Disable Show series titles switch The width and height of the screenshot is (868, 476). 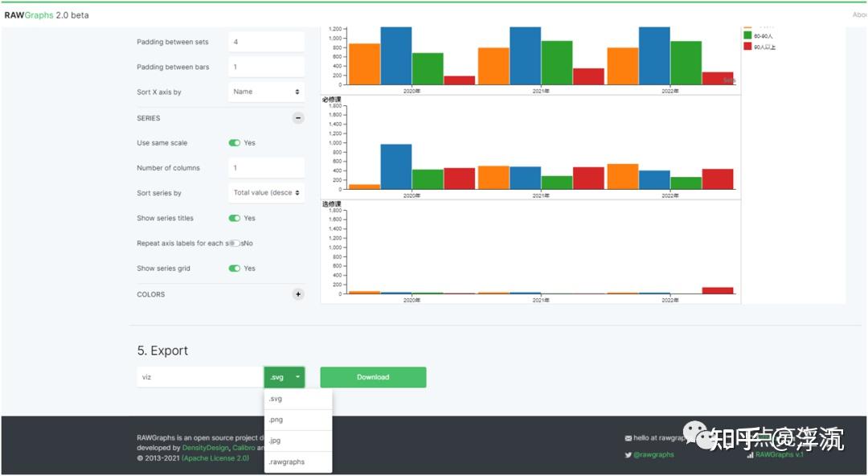point(235,219)
